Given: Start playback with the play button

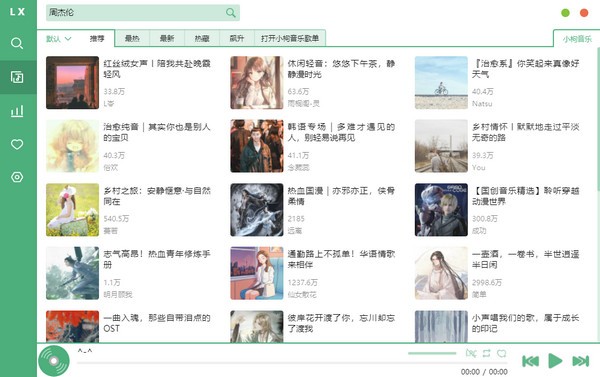Looking at the screenshot, I should tap(555, 361).
